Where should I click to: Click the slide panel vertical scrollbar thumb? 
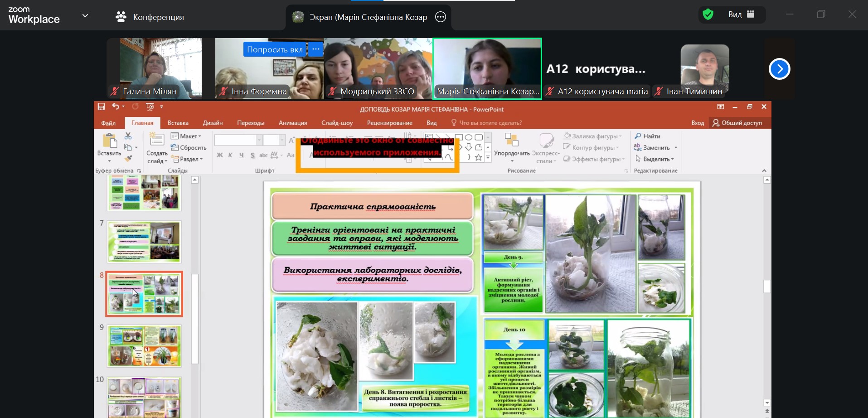coord(195,319)
